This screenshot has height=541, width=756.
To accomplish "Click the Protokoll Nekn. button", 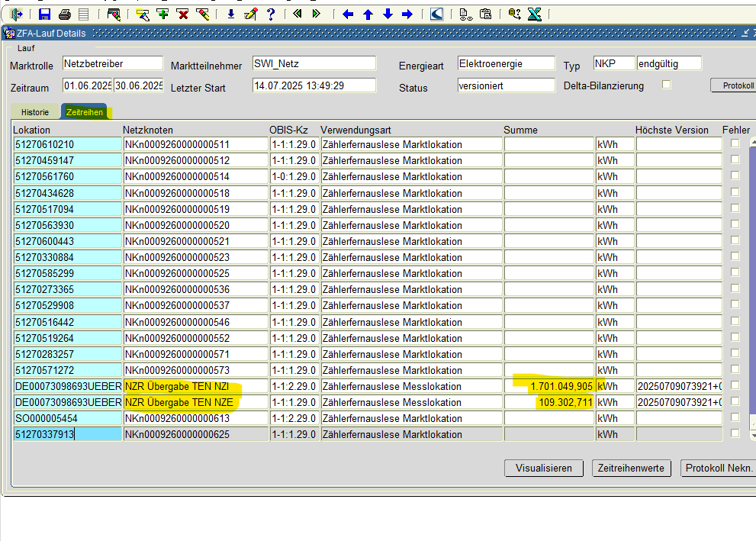I will [717, 468].
